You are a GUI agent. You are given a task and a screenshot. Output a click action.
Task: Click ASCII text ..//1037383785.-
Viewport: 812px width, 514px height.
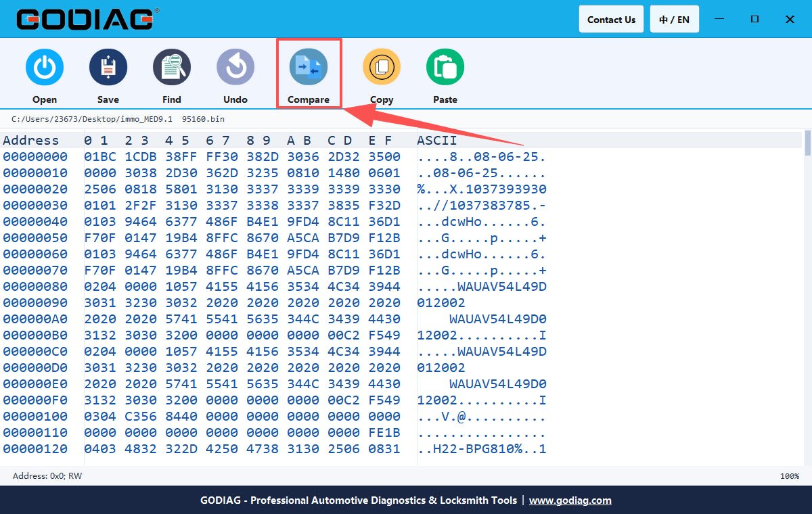[482, 206]
